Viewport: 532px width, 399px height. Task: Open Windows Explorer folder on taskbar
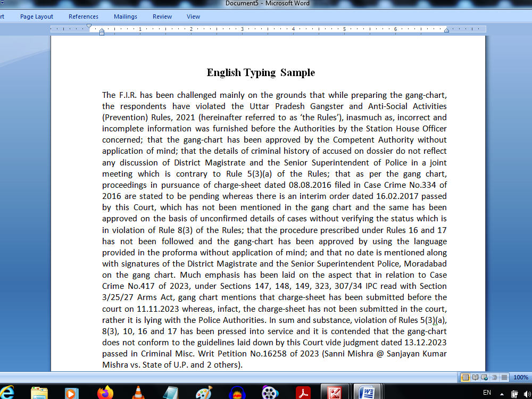pyautogui.click(x=39, y=393)
